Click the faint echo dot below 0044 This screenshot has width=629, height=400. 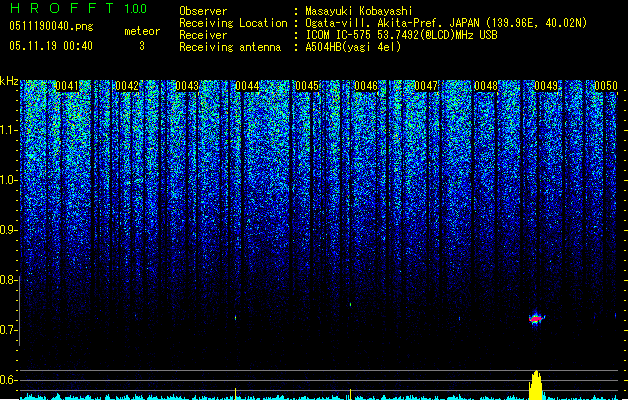coord(235,318)
